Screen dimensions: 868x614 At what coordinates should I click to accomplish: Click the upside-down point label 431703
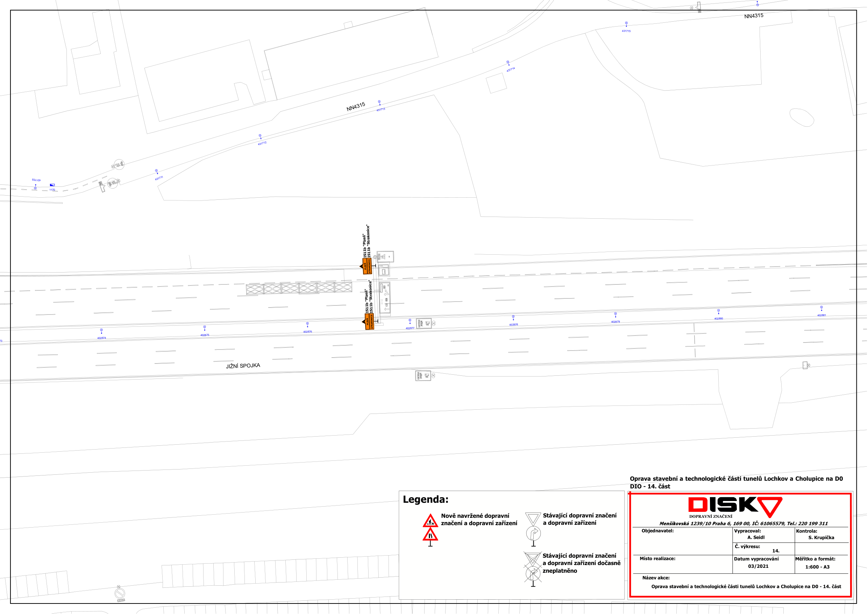pos(36,180)
